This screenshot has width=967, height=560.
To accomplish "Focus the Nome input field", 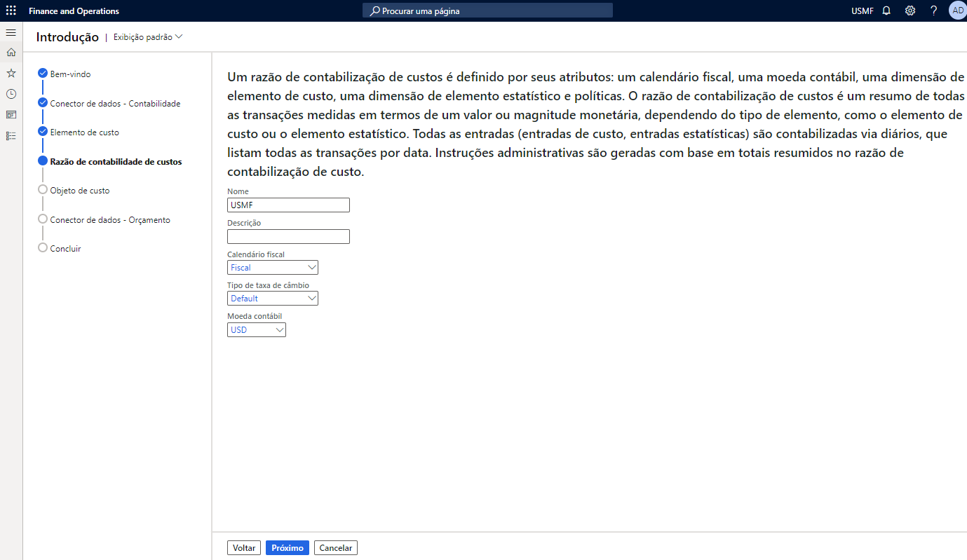I will [288, 205].
